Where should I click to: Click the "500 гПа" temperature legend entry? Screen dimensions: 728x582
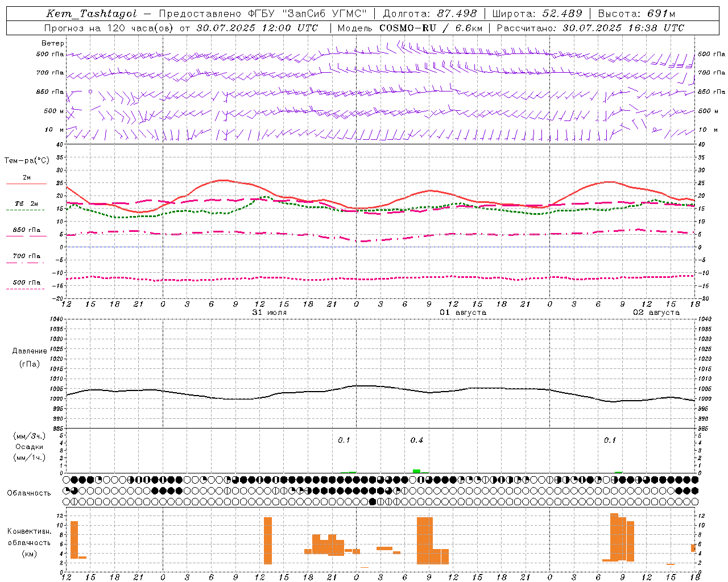[26, 282]
